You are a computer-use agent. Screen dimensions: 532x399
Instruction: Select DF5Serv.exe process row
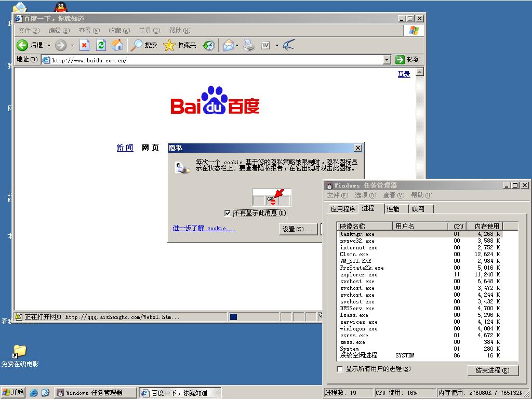420,309
